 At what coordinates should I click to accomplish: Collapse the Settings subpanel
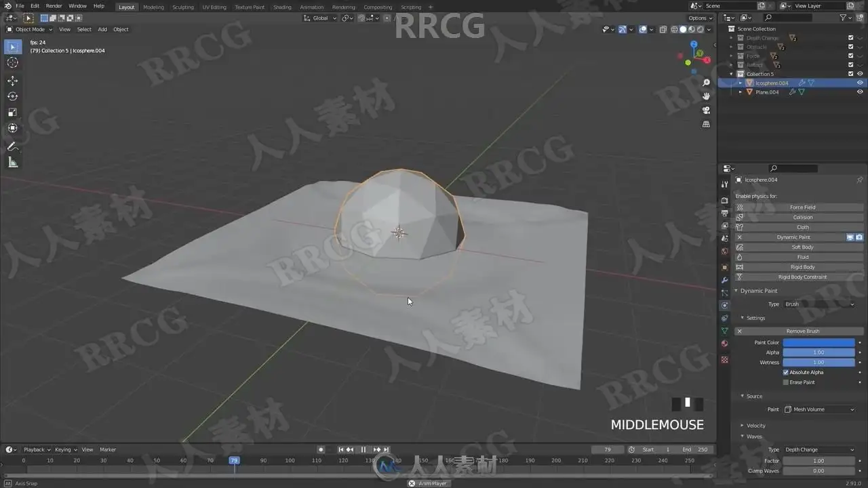(x=755, y=318)
